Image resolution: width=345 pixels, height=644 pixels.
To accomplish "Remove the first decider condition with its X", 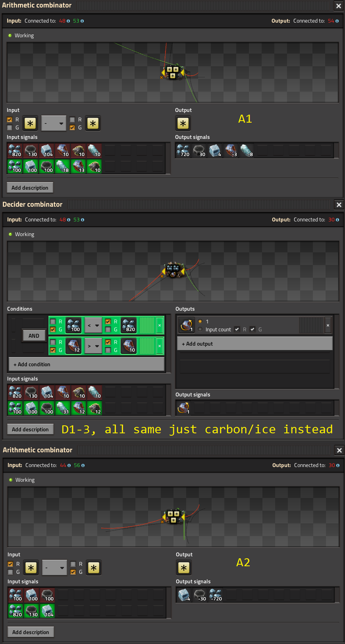I will pyautogui.click(x=160, y=325).
